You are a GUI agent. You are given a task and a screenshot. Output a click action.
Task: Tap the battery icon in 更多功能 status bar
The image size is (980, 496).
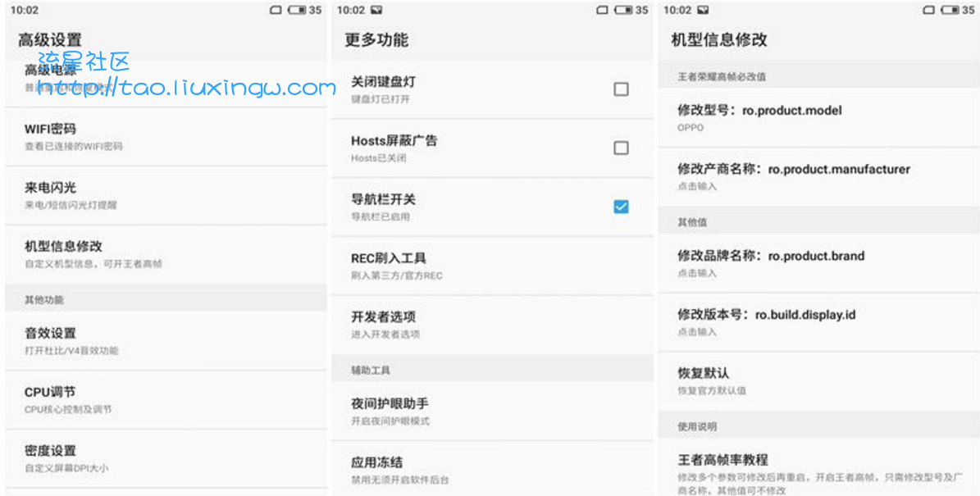(x=624, y=10)
